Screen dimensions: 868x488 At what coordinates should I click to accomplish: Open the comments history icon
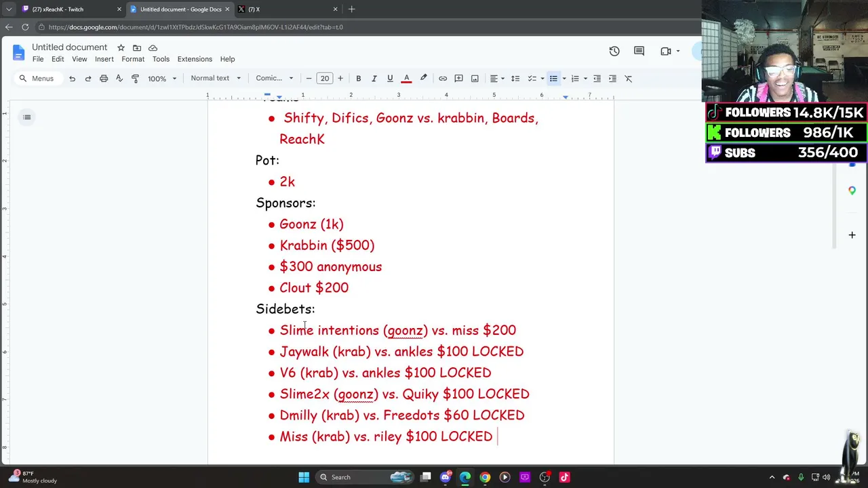[639, 51]
